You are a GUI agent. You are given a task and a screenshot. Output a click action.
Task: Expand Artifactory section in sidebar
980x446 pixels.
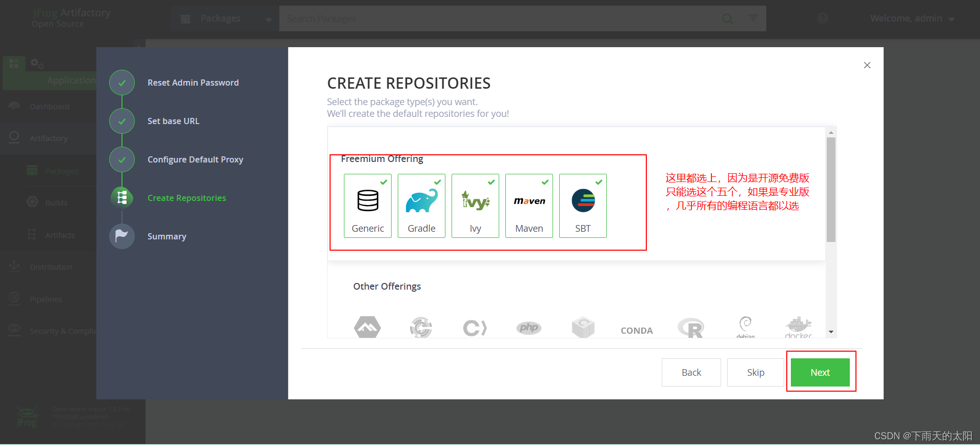tap(48, 138)
